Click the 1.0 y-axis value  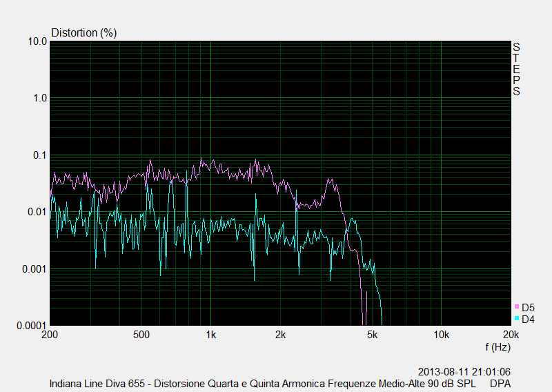40,98
